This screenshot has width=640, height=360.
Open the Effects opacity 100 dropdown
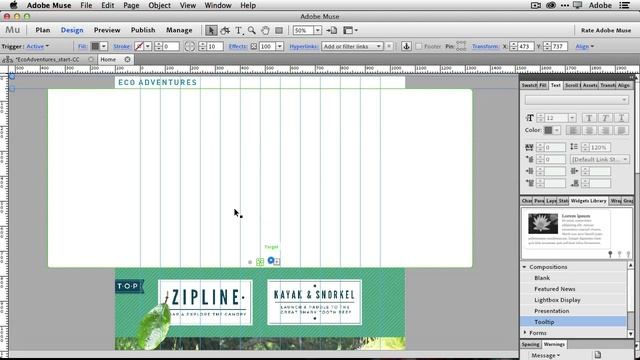[280, 47]
